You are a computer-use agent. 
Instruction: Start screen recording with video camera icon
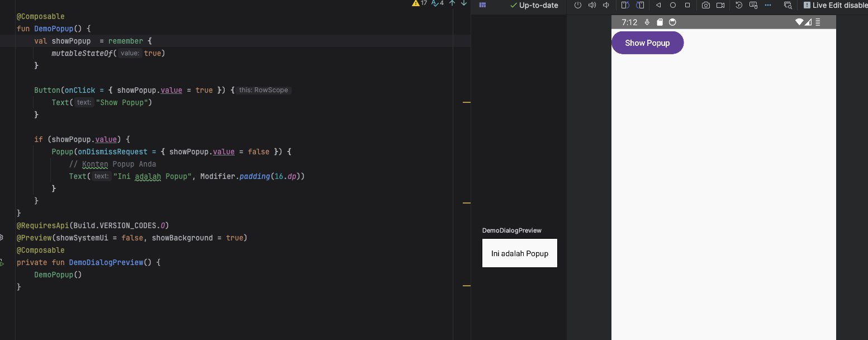coord(720,5)
